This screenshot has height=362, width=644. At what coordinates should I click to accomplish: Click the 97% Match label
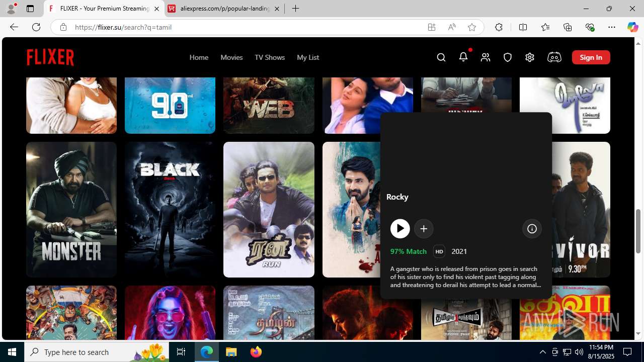pyautogui.click(x=409, y=251)
